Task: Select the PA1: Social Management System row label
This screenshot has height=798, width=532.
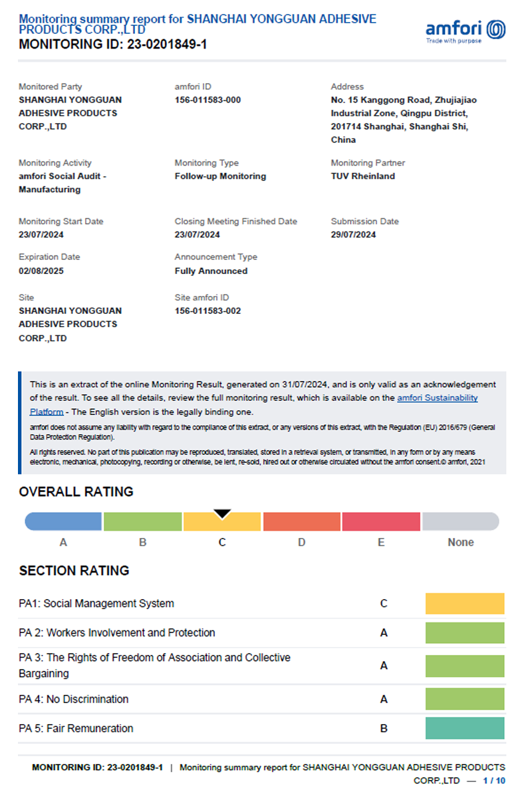Action: click(96, 604)
